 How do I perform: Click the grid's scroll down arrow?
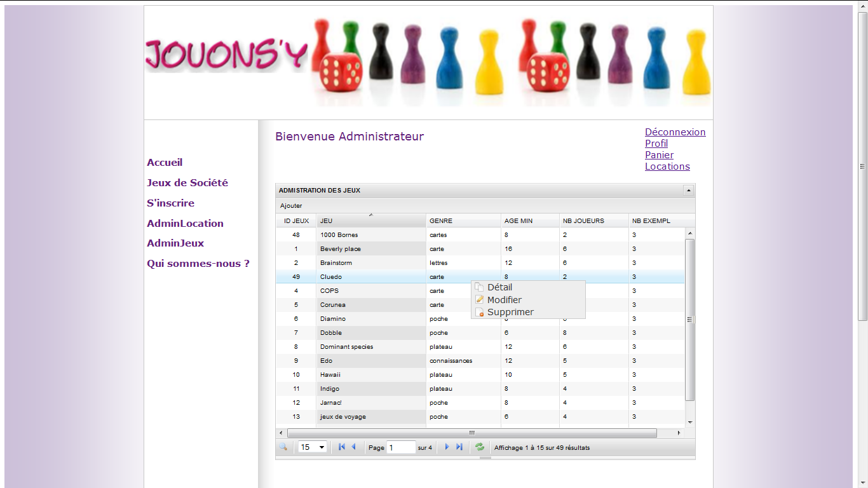(690, 423)
